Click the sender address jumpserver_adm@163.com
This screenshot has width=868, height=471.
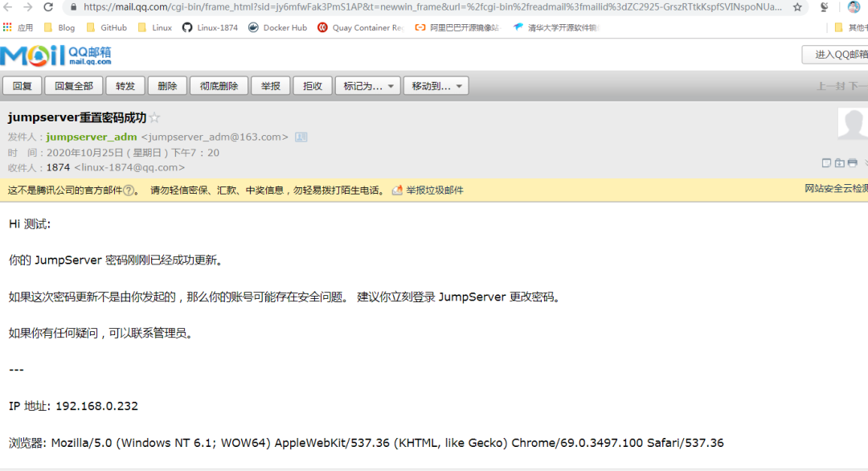tap(215, 137)
